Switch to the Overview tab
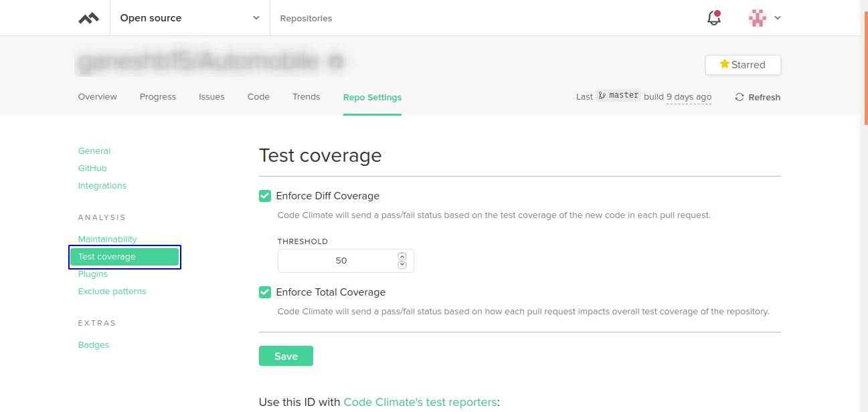This screenshot has height=412, width=868. (98, 97)
